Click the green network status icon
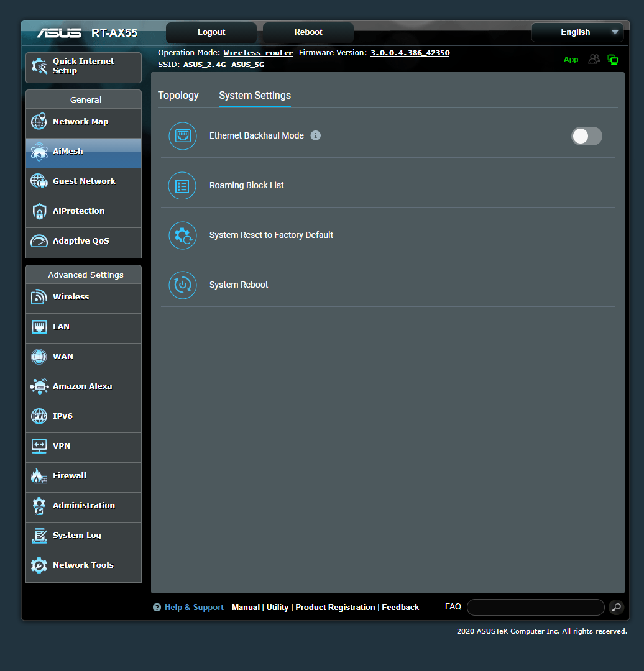Viewport: 644px width, 671px height. coord(613,60)
